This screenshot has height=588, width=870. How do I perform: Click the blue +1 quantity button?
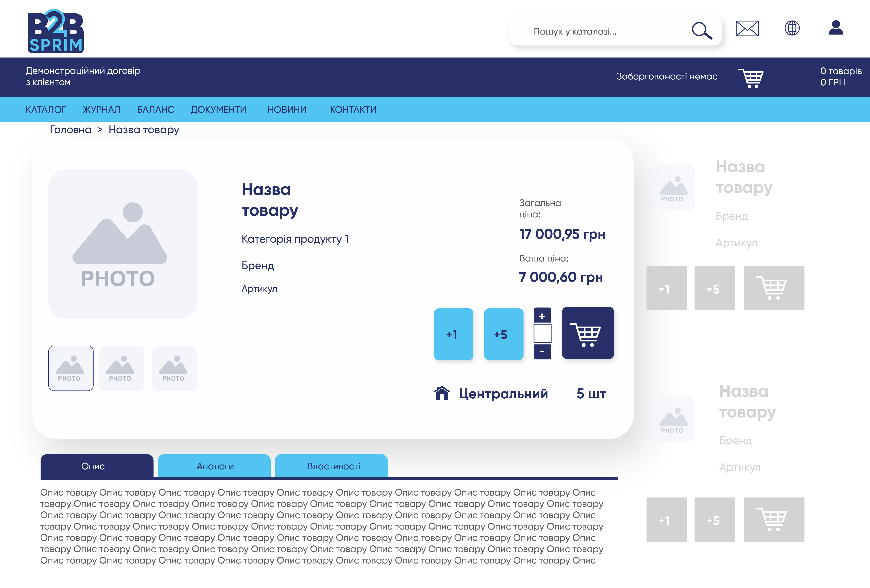tap(453, 334)
